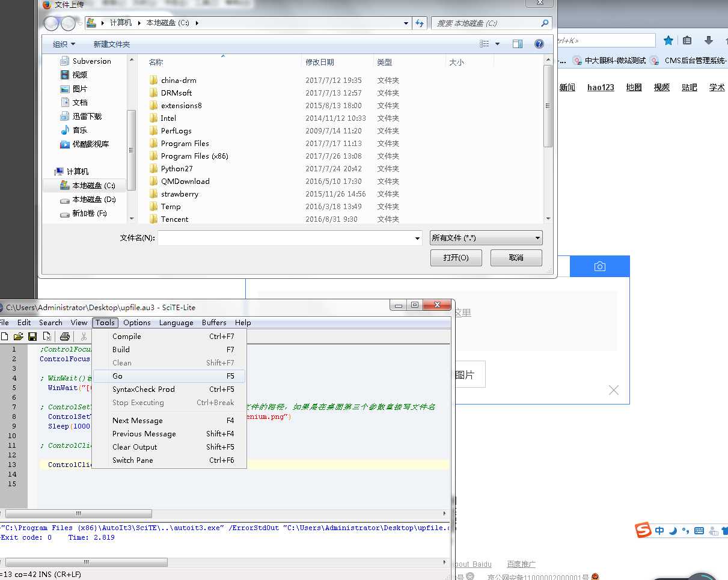
Task: Click the 新建文件夹 button in dialog toolbar
Action: (112, 44)
